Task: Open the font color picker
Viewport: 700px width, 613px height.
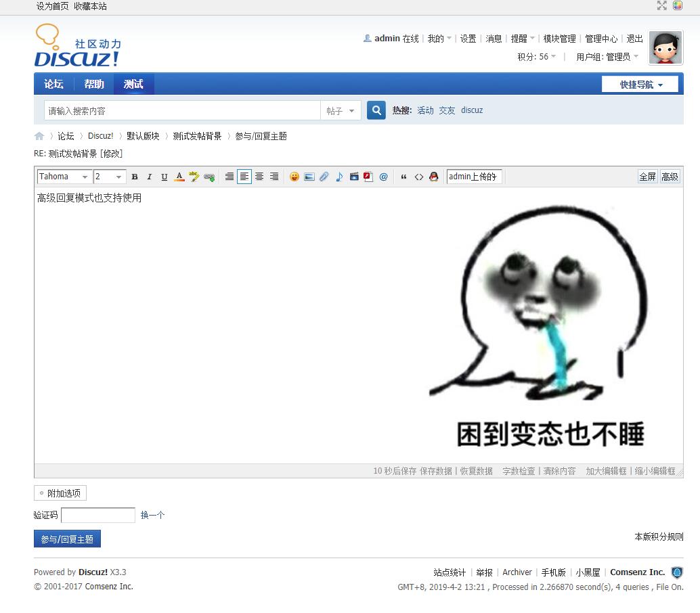Action: pos(179,177)
